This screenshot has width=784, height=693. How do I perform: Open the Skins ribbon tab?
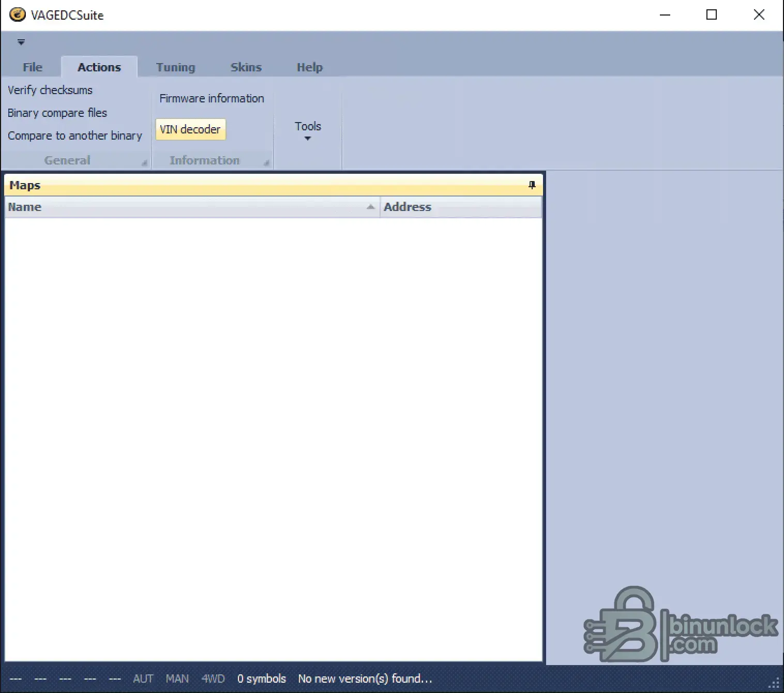pyautogui.click(x=246, y=67)
